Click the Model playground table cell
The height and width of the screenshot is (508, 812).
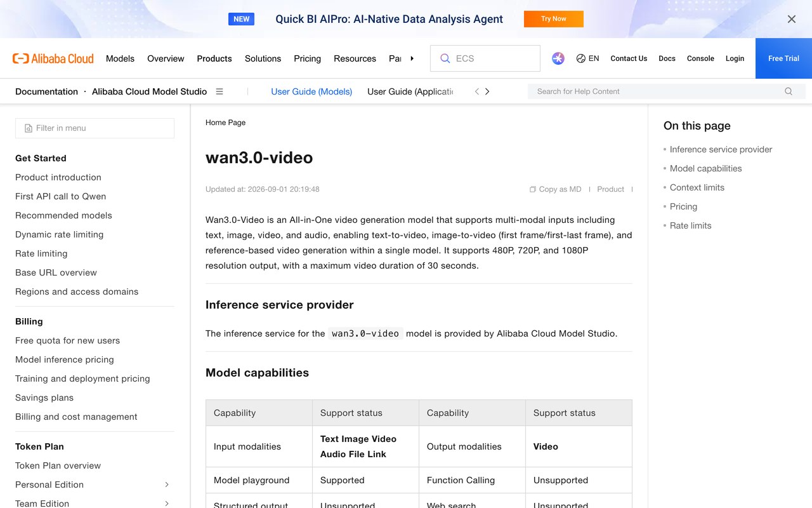259,480
